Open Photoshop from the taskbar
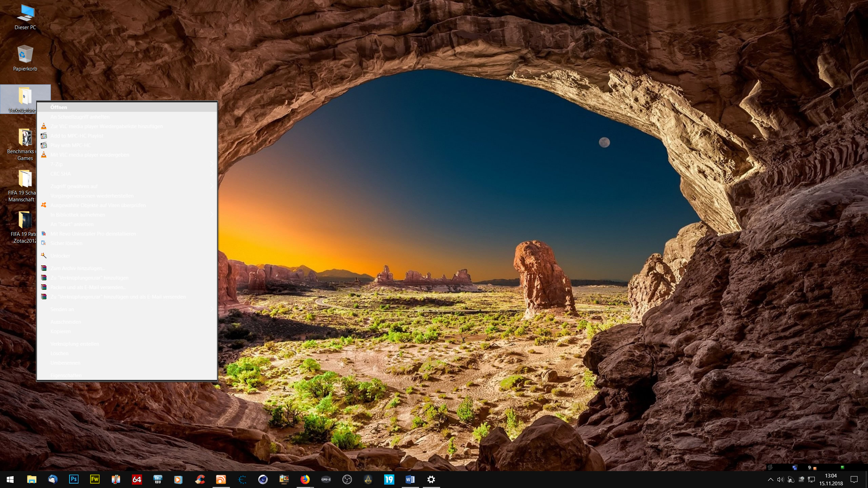868x488 pixels. click(x=74, y=479)
